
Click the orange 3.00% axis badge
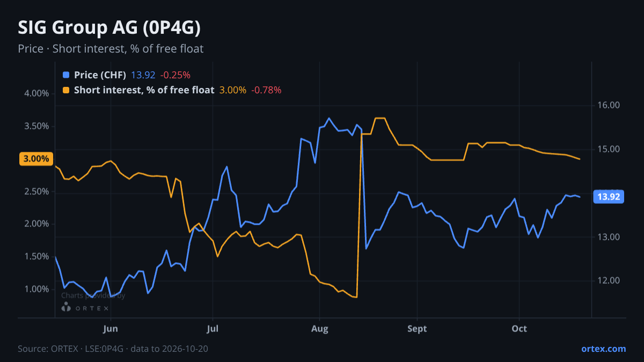tap(36, 159)
